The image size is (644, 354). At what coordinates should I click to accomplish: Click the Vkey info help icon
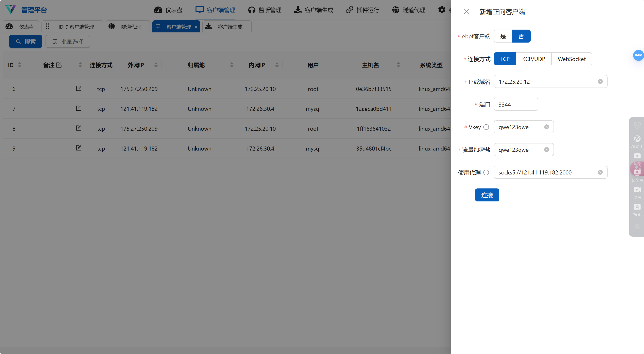tap(486, 127)
